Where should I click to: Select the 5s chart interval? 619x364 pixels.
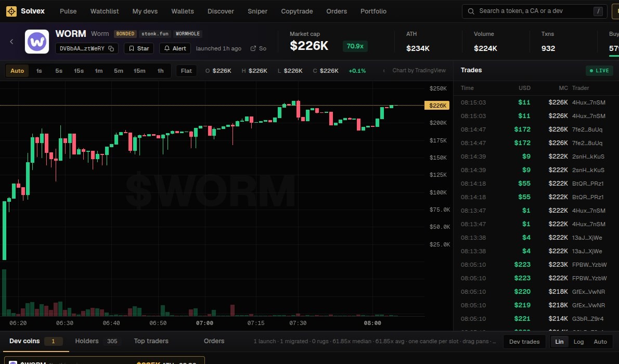(x=58, y=71)
